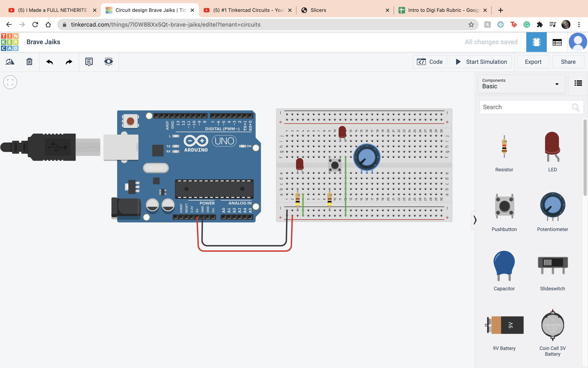
Task: Select Coin Cell 3V Battery
Action: click(552, 333)
